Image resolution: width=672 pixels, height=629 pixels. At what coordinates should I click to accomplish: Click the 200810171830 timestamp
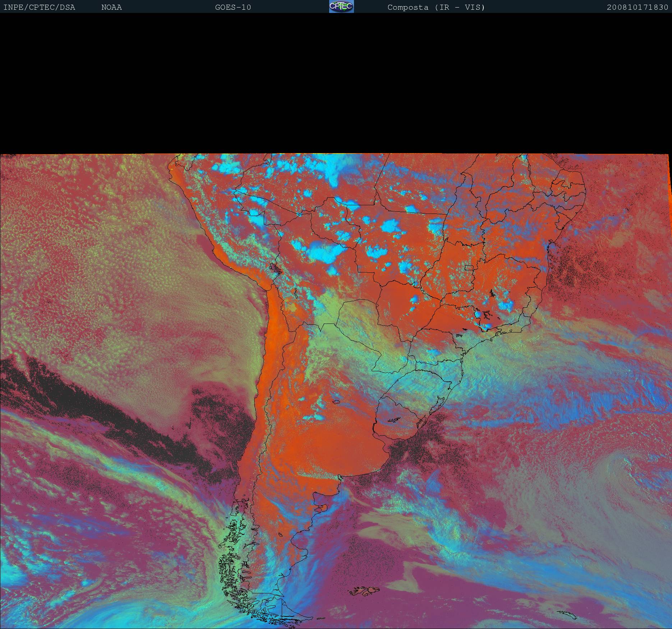click(637, 7)
